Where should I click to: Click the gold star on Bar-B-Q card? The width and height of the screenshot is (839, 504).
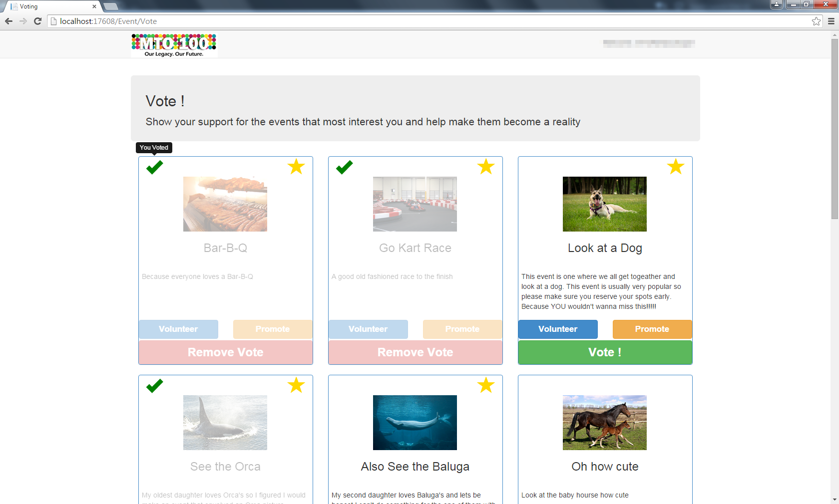point(296,167)
